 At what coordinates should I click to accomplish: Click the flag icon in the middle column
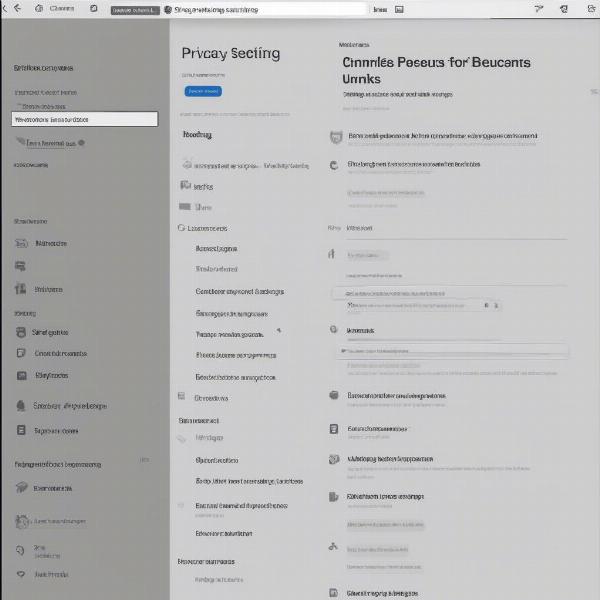point(186,186)
